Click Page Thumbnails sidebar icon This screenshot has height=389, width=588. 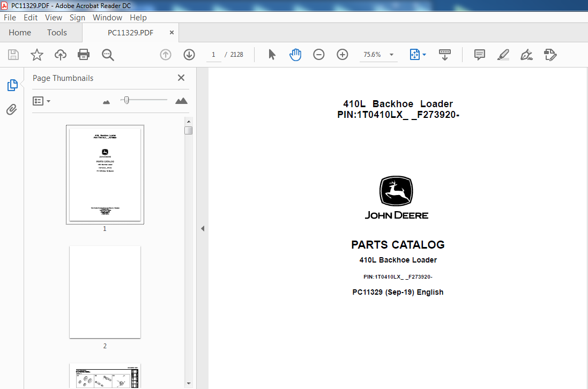point(12,85)
